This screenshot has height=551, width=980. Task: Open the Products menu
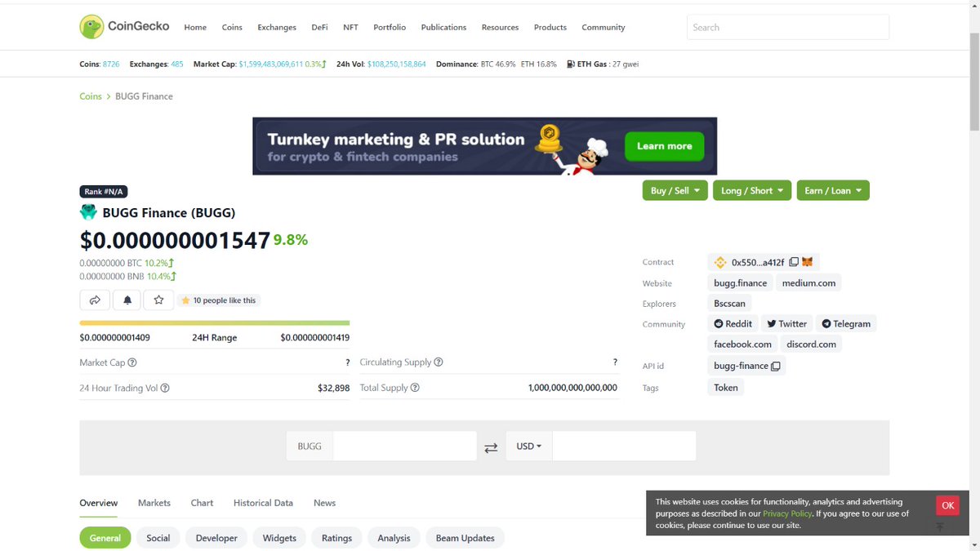tap(550, 27)
